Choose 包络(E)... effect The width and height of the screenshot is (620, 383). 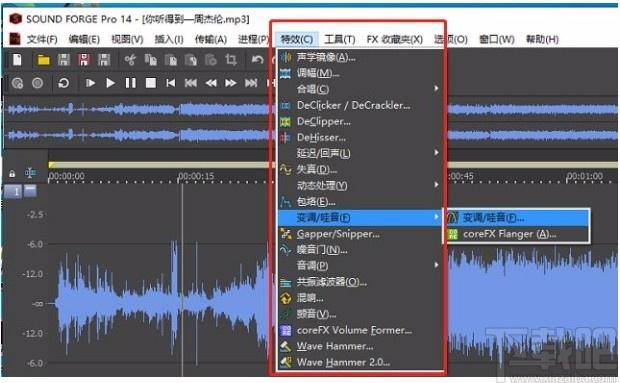(360, 202)
